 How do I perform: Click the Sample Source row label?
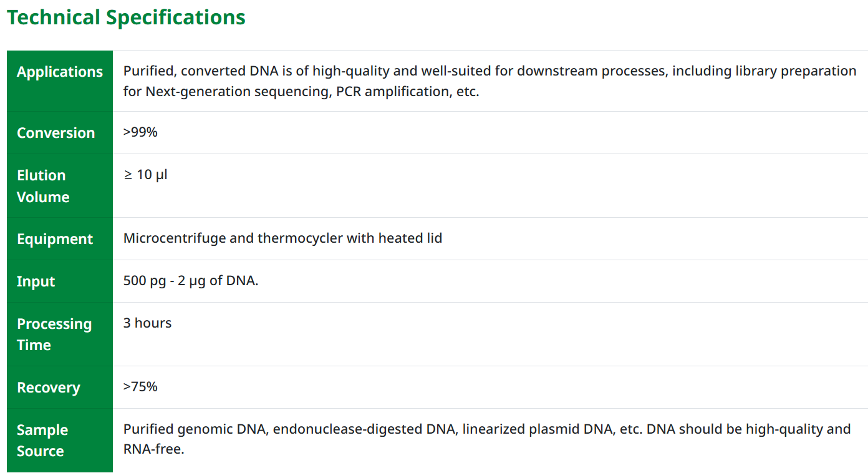pyautogui.click(x=42, y=441)
